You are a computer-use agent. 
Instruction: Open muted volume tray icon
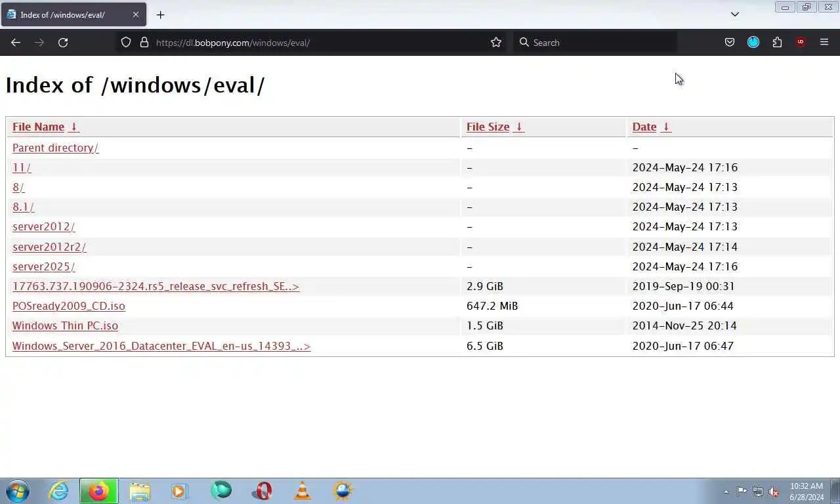tap(774, 492)
